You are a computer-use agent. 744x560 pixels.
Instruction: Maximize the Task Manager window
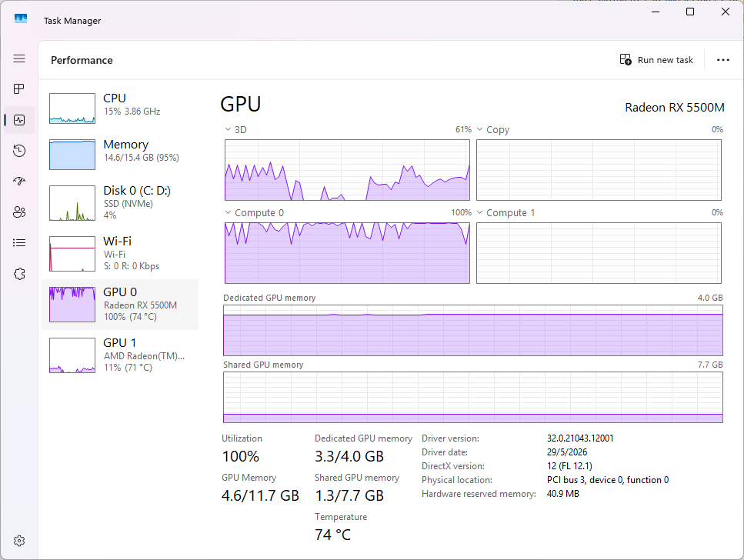click(x=690, y=12)
